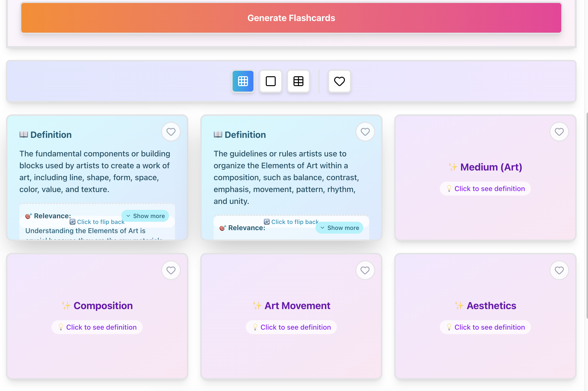Switch to grid view layout
Viewport: 588px width, 391px height.
(243, 81)
